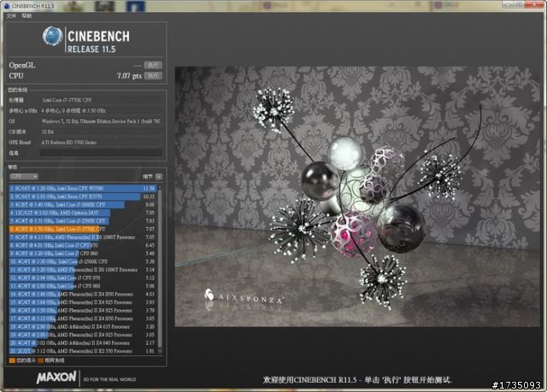Select rank 7 Phenom II X6 1090T row

click(83, 237)
